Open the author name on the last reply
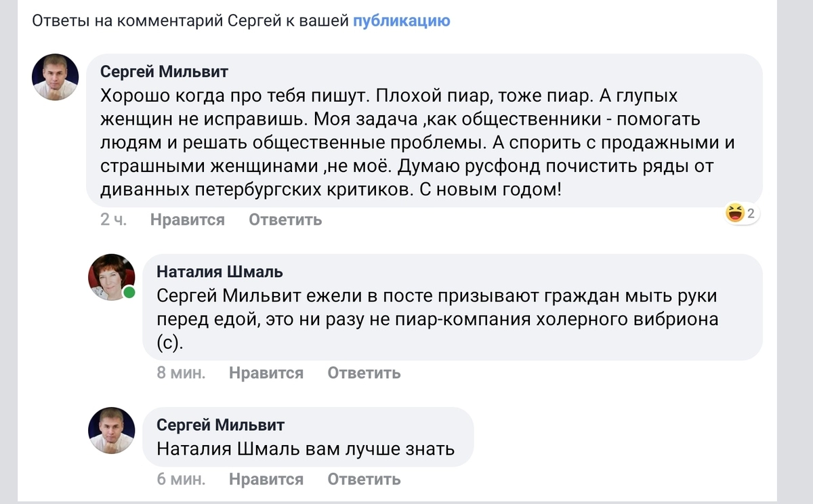The height and width of the screenshot is (504, 813). pyautogui.click(x=221, y=425)
